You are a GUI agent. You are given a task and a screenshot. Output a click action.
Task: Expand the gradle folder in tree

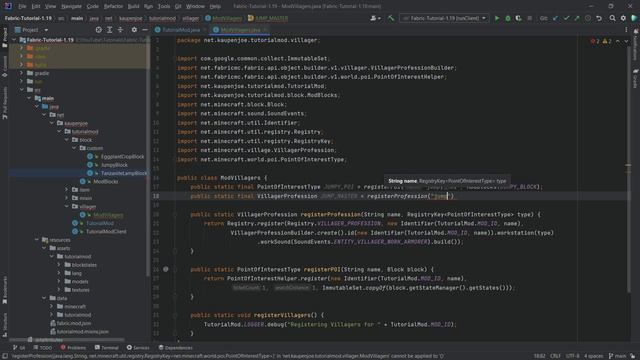click(x=22, y=73)
